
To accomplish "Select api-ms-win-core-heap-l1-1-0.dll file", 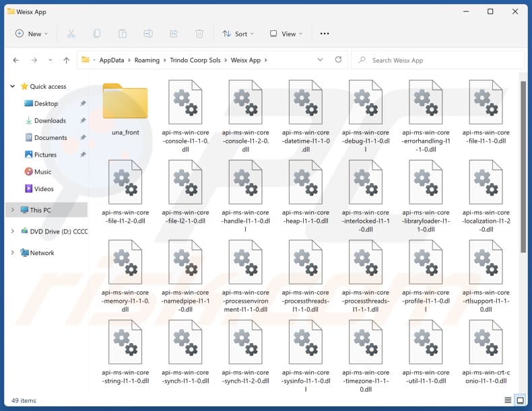I will tap(306, 192).
